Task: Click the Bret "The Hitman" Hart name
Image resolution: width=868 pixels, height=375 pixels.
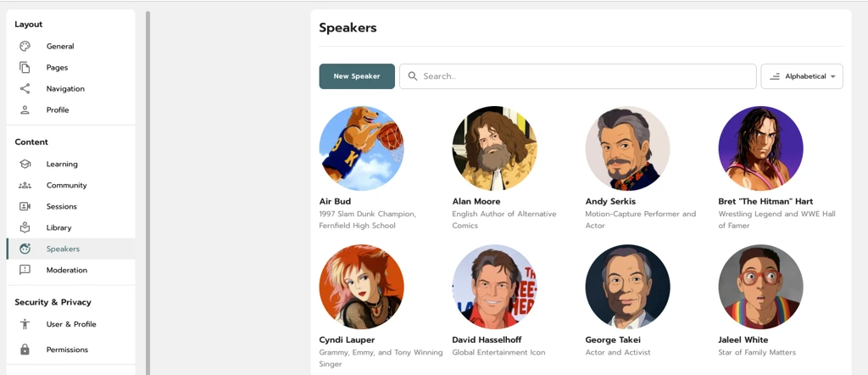Action: coord(765,201)
